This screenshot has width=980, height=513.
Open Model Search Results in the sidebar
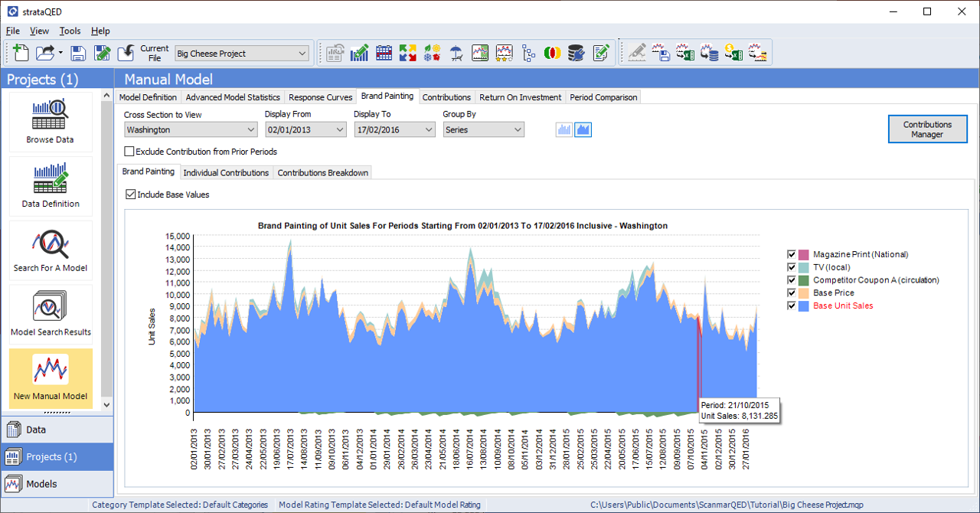pos(51,314)
